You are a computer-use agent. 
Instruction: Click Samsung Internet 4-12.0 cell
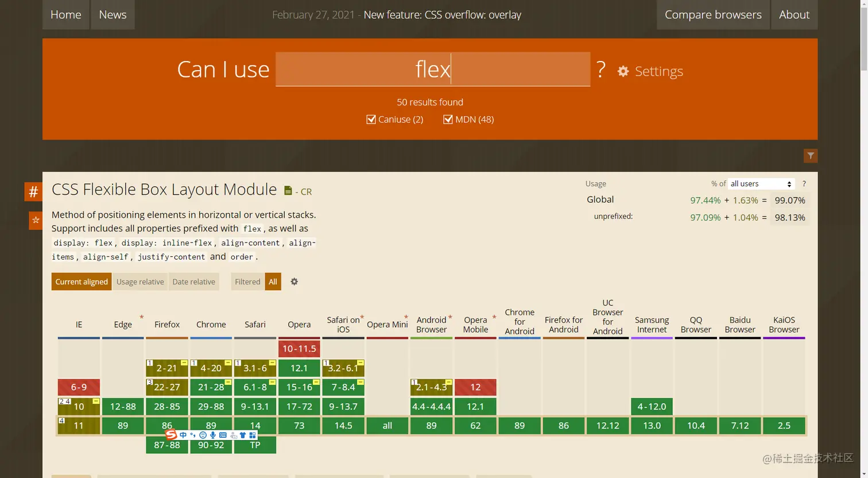(652, 406)
